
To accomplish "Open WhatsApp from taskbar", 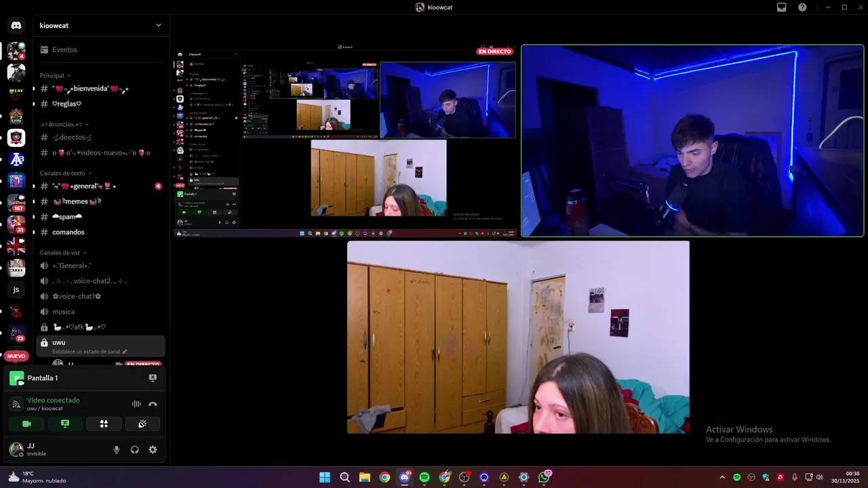I will click(544, 477).
